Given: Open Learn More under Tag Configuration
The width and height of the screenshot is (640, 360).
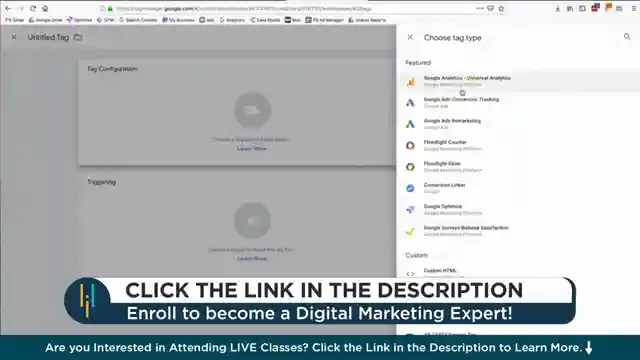Looking at the screenshot, I should tap(252, 149).
